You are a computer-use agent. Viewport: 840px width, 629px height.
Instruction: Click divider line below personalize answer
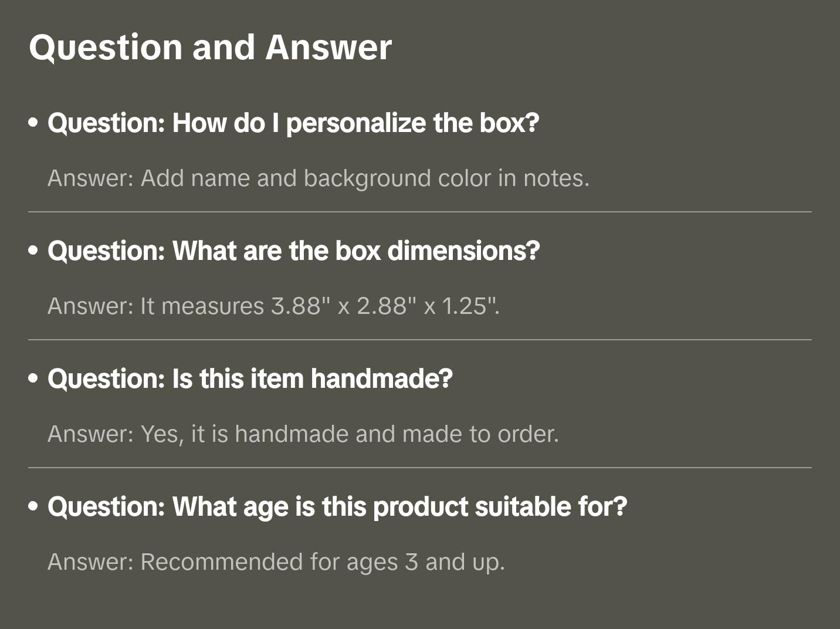(420, 212)
